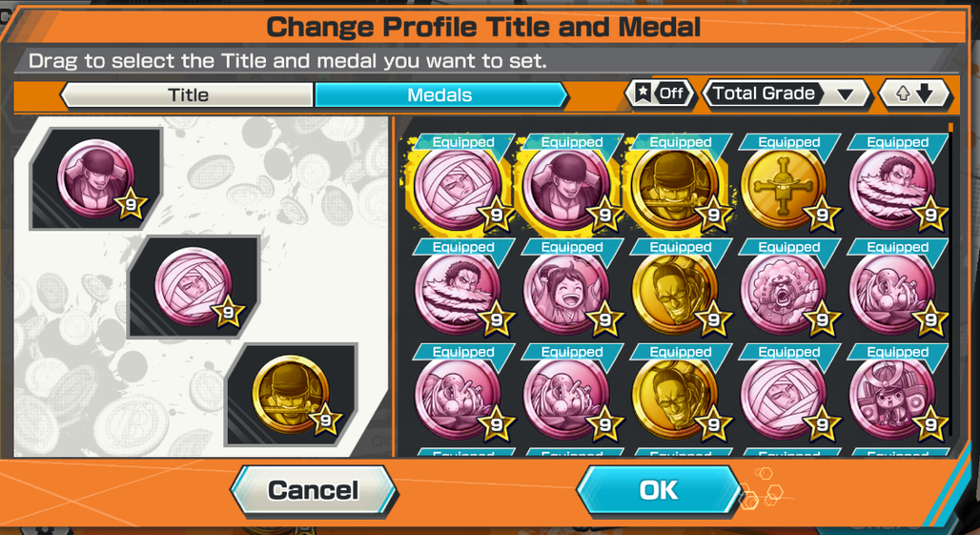Toggle the favorites star filter Off button
Screen dimensions: 980x535
pos(660,93)
